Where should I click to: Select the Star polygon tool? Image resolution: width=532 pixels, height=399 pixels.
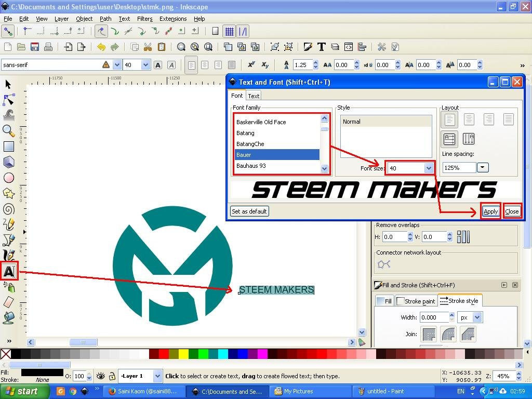point(8,193)
